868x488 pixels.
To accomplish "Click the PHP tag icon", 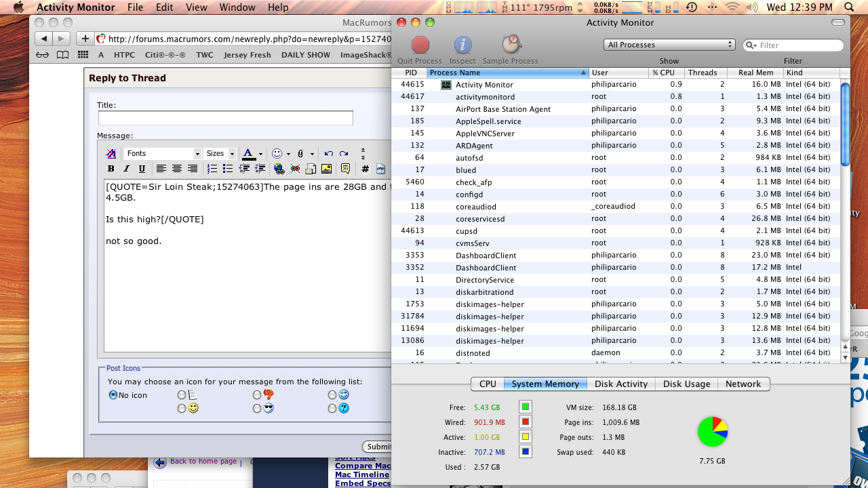I will (x=380, y=169).
